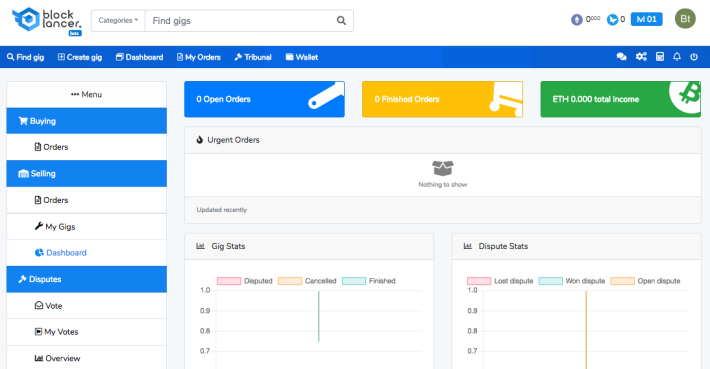
Task: Select Dashboard in the sidebar
Action: (86, 253)
